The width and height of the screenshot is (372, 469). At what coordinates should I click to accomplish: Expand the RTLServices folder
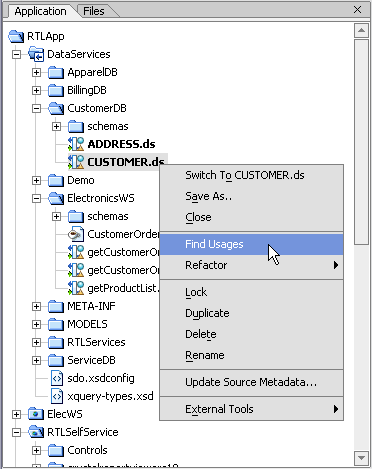[36, 342]
